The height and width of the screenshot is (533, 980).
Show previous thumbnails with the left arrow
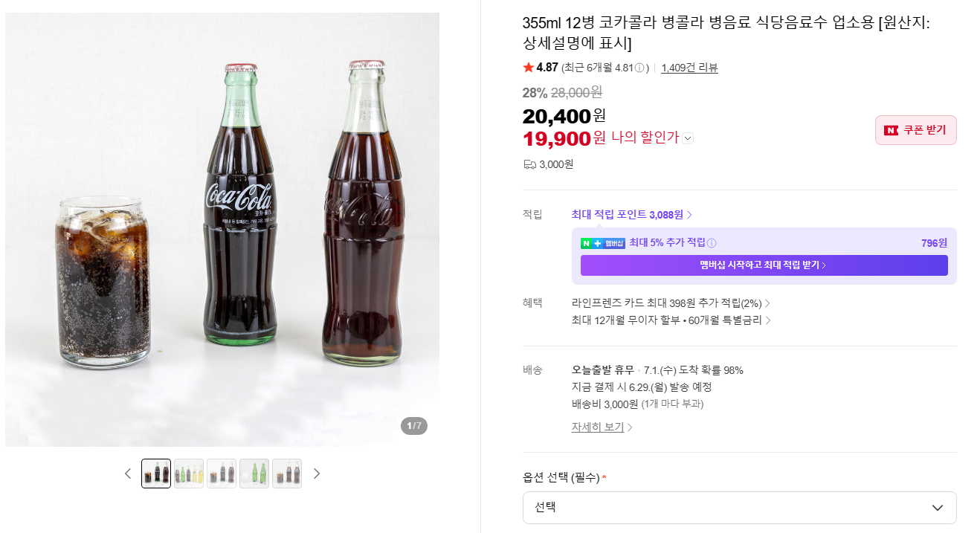tap(128, 474)
